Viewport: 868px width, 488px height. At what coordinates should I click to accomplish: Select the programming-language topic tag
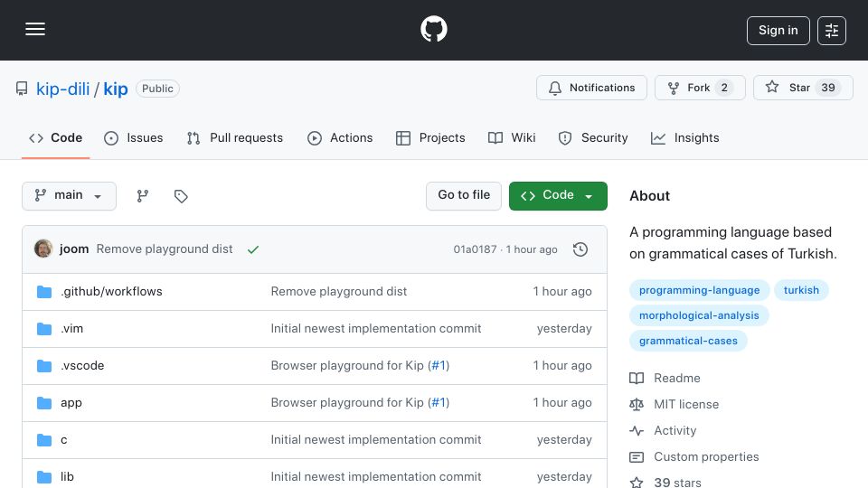(x=699, y=290)
